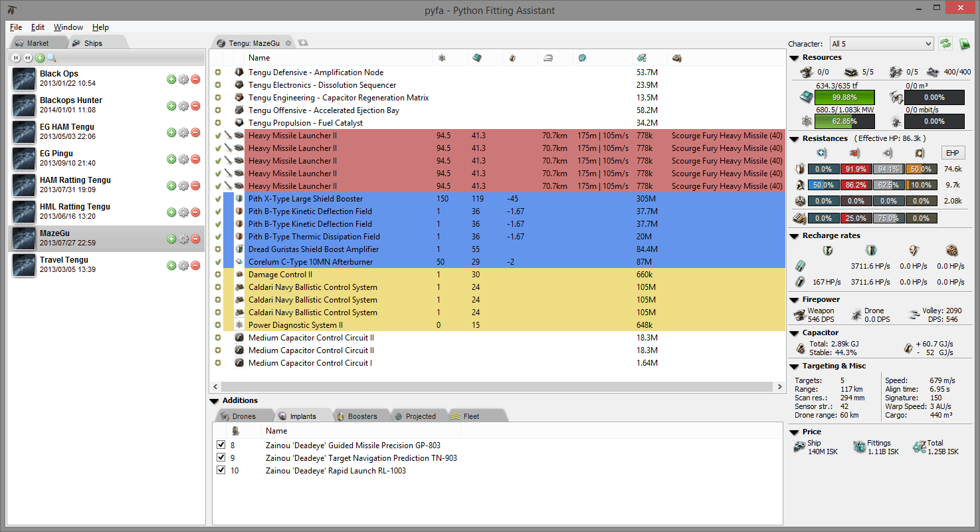The width and height of the screenshot is (980, 532).
Task: Select the Black Ops fit entry
Action: (106, 79)
